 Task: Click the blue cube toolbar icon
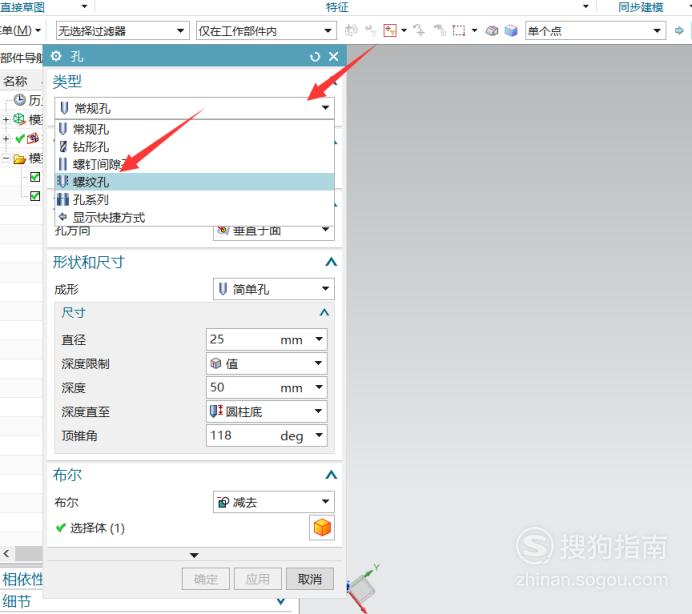pyautogui.click(x=511, y=30)
